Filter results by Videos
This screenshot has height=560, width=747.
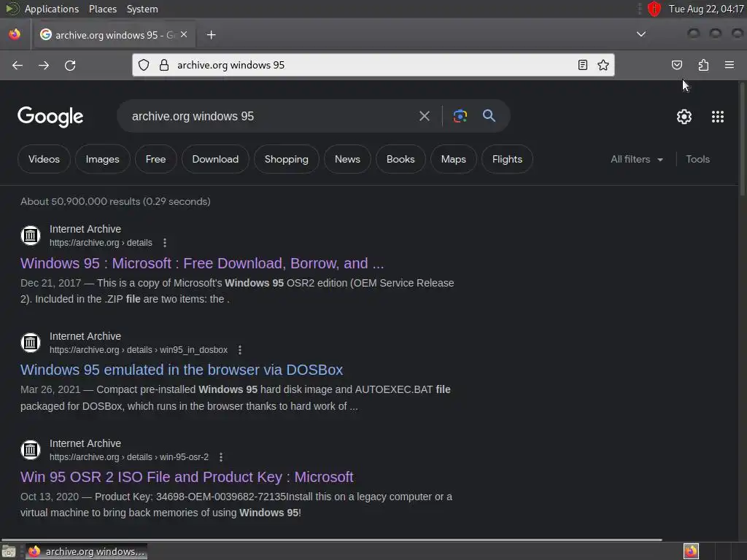[44, 159]
